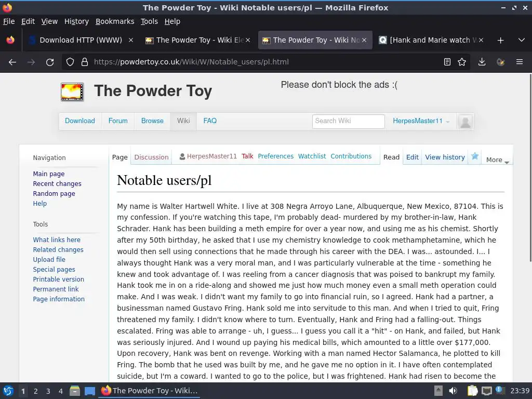Viewport: 532px width, 399px height.
Task: Switch to workspace 2
Action: [x=36, y=391]
